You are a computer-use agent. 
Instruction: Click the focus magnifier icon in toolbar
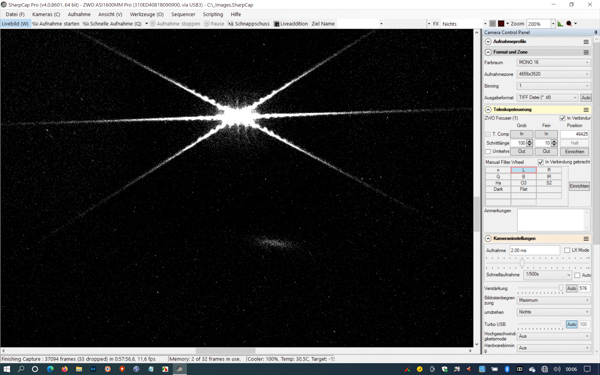569,24
